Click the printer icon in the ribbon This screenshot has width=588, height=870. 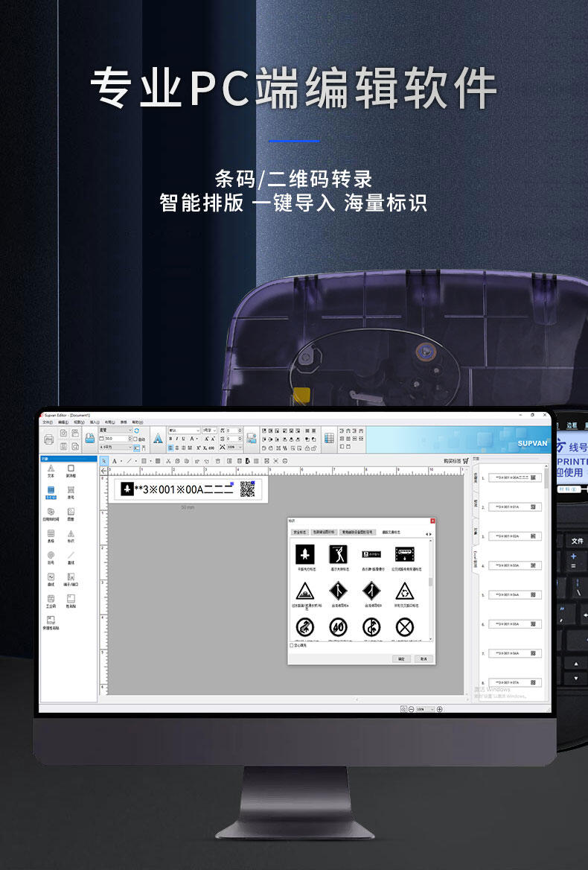tap(48, 439)
